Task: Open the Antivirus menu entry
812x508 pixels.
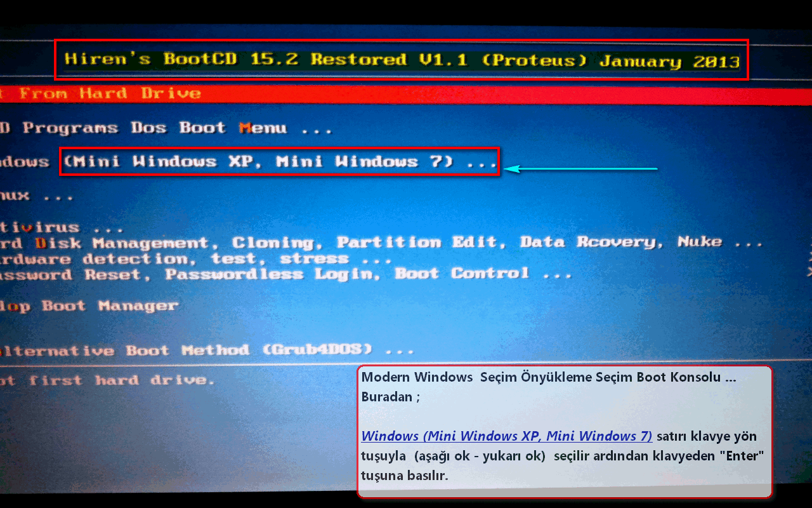Action: 62,227
